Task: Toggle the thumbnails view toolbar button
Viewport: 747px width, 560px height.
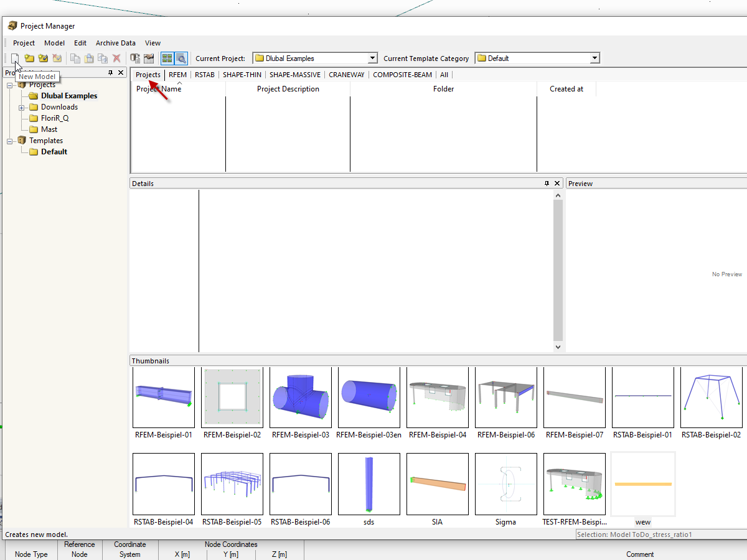Action: (167, 58)
